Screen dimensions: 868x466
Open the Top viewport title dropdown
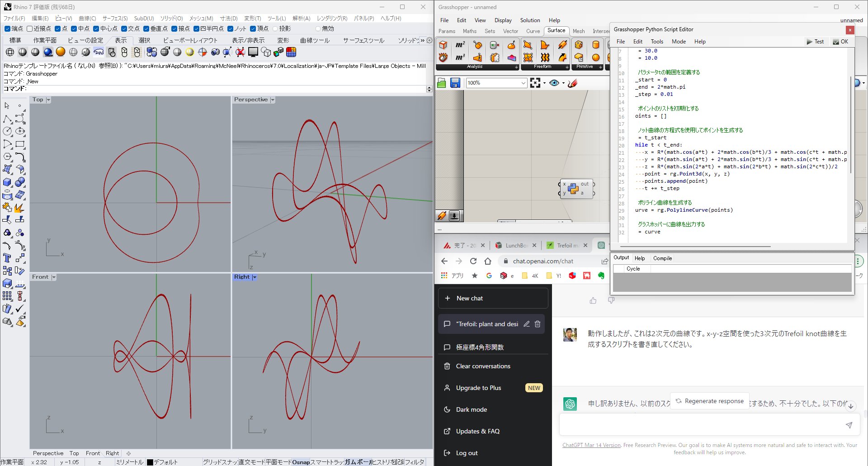48,100
